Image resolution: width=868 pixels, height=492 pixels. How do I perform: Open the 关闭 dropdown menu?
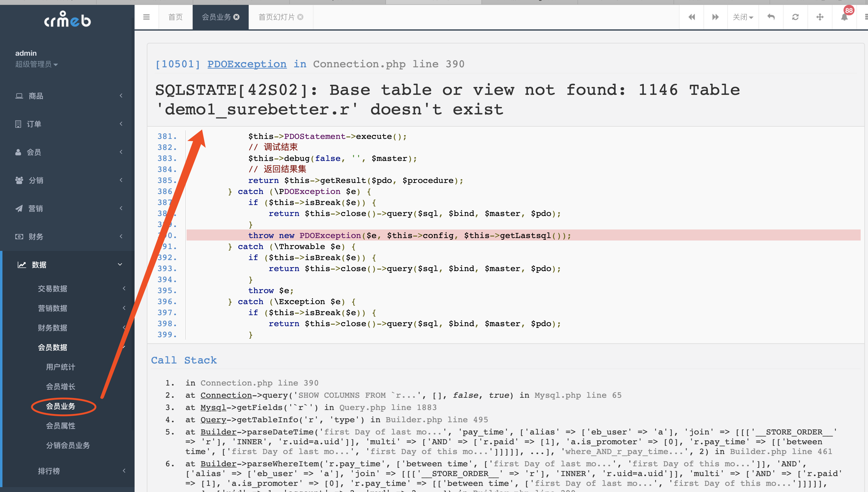point(743,17)
